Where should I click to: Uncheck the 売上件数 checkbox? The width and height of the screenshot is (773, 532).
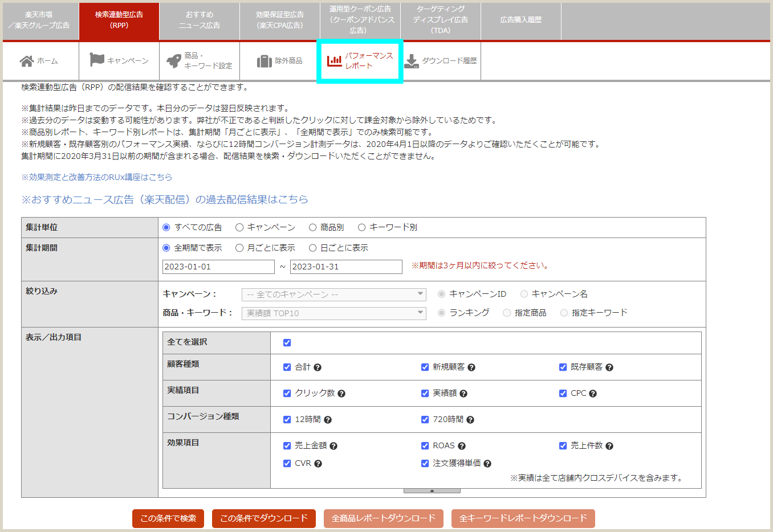(x=563, y=446)
